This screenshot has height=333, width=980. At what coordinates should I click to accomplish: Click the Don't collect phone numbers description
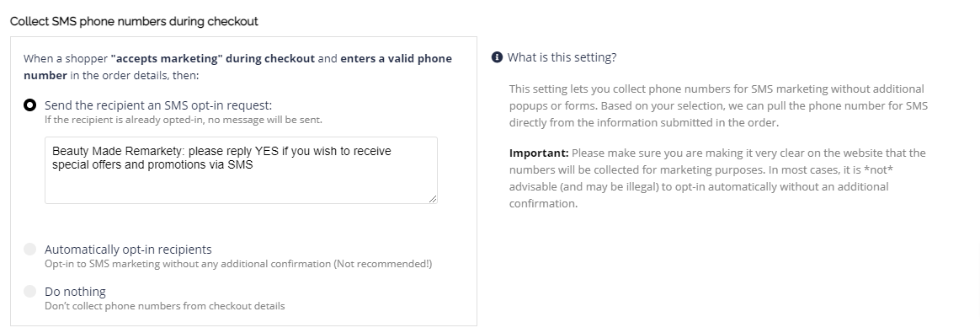[164, 306]
